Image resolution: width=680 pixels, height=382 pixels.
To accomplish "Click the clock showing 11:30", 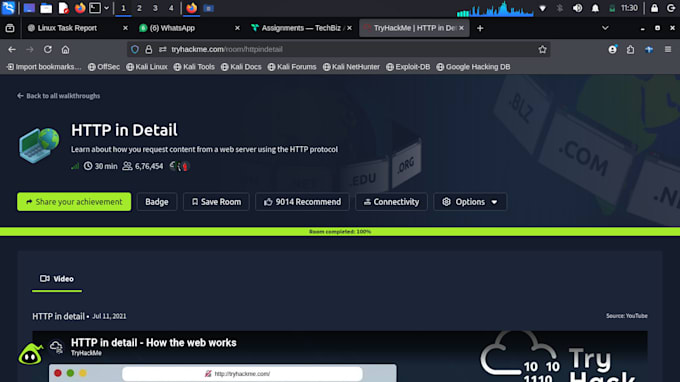I will coord(629,8).
